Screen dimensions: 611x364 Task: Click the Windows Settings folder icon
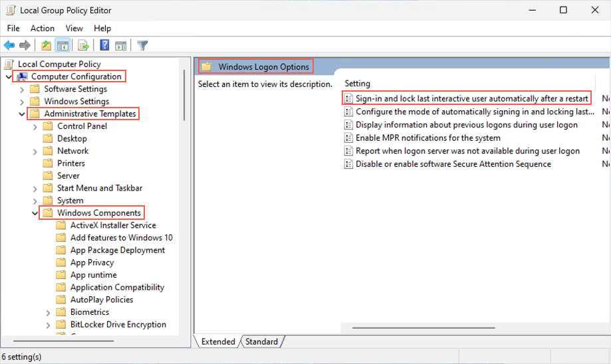35,102
